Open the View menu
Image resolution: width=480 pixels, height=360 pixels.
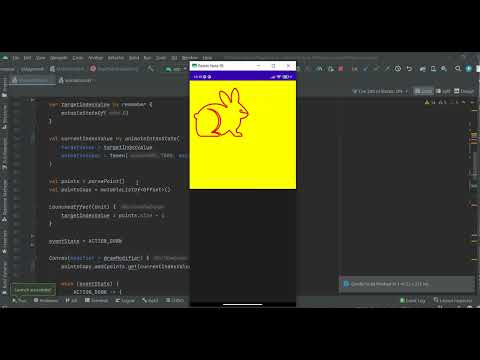coord(40,58)
